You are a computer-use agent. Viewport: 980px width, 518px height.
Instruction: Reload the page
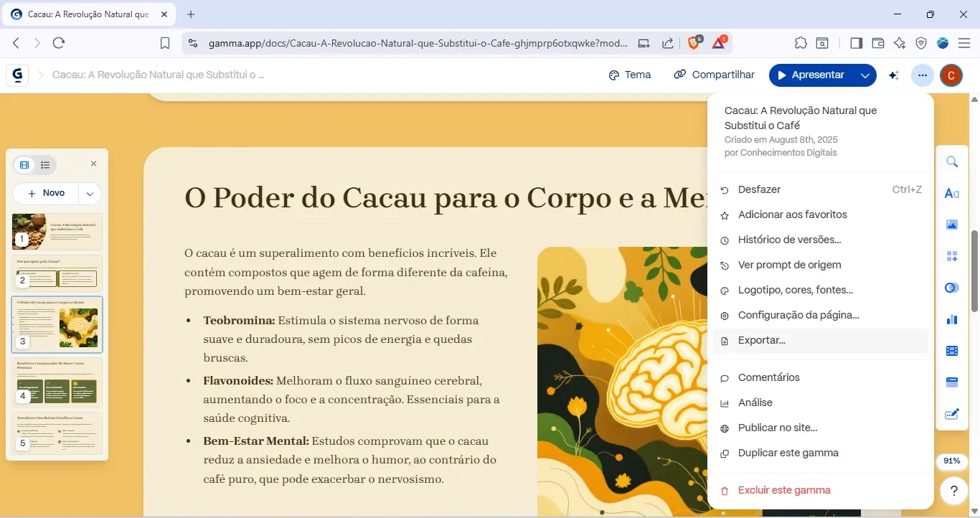[x=59, y=43]
